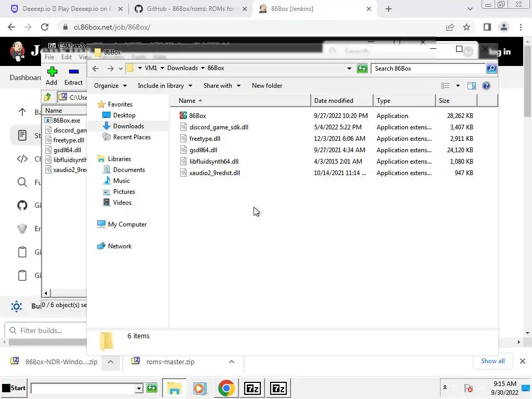Expand view options dropdown arrow
Viewport: 532px width, 399px height.
pyautogui.click(x=458, y=86)
